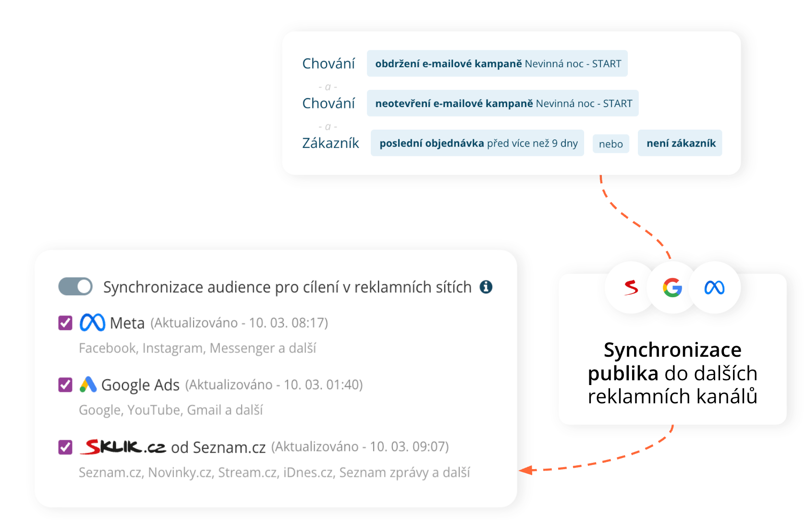The image size is (806, 532).
Task: Open the 'poslední objednávka' condition chip
Action: [477, 143]
